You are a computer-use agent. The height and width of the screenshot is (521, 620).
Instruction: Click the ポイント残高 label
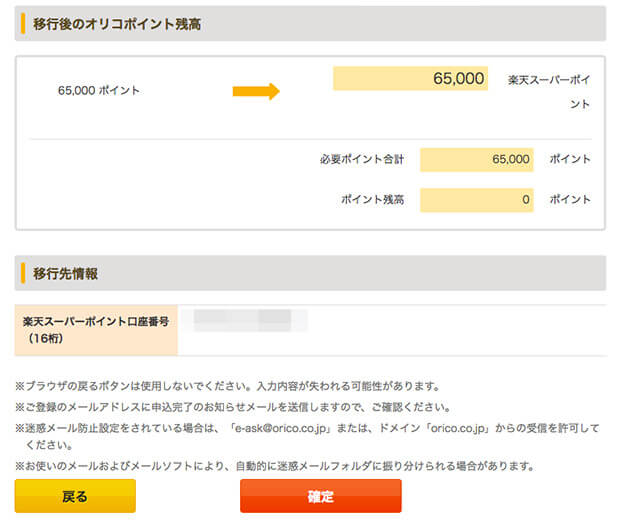click(x=372, y=200)
